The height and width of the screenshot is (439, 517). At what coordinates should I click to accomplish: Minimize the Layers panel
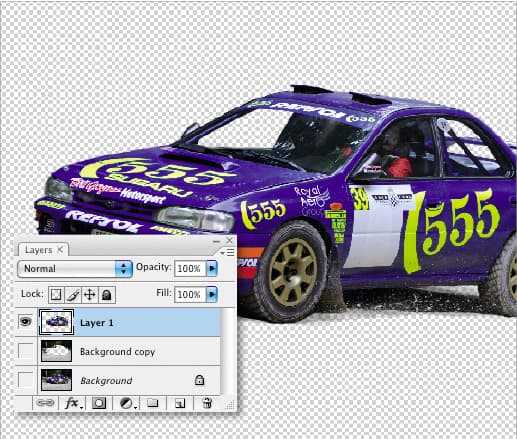pos(217,241)
